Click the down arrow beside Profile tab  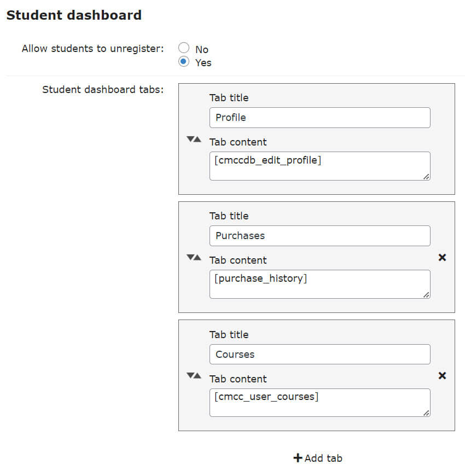click(x=190, y=140)
